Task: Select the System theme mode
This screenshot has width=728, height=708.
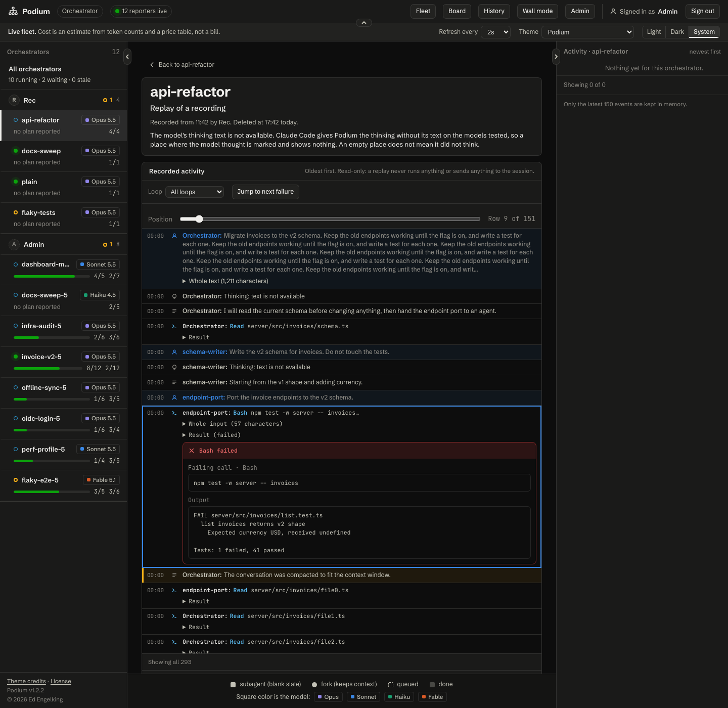Action: pyautogui.click(x=704, y=32)
